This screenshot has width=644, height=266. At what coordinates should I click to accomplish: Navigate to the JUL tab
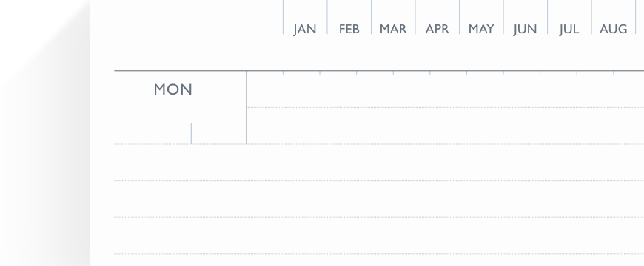point(569,17)
